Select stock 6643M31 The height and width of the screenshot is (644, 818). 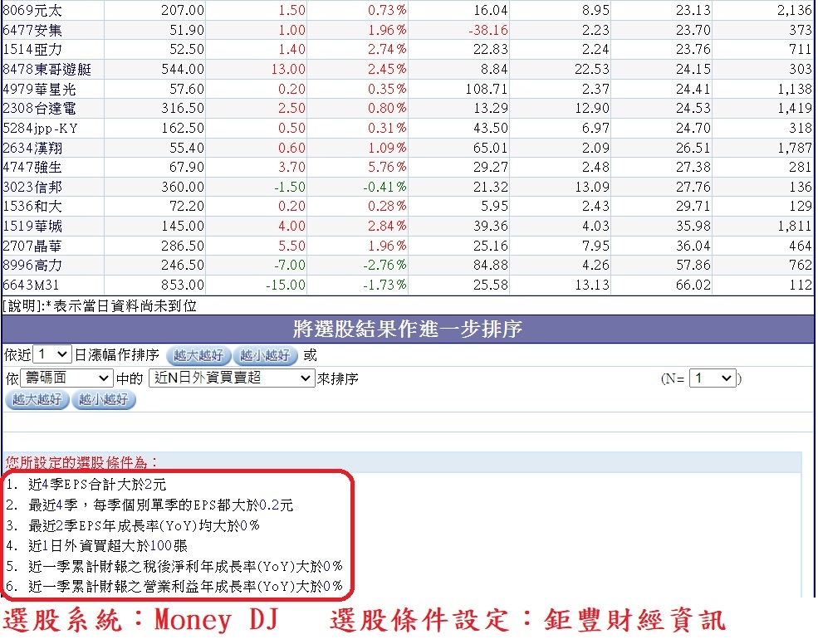tap(31, 285)
